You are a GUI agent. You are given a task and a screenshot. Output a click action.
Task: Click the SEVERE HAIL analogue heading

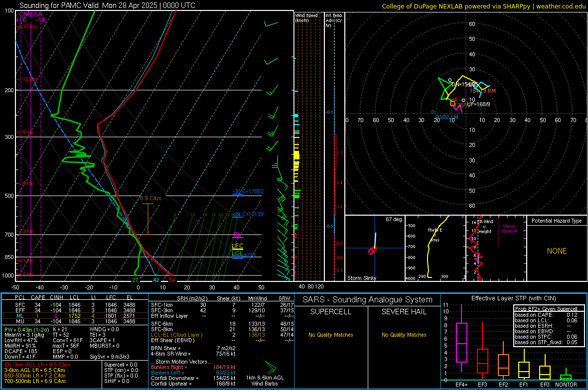tap(404, 312)
